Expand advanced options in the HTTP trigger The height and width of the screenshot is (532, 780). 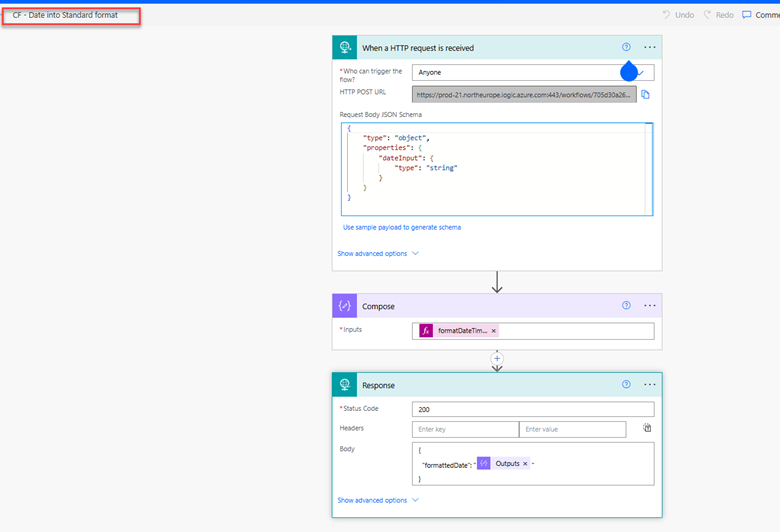click(378, 253)
